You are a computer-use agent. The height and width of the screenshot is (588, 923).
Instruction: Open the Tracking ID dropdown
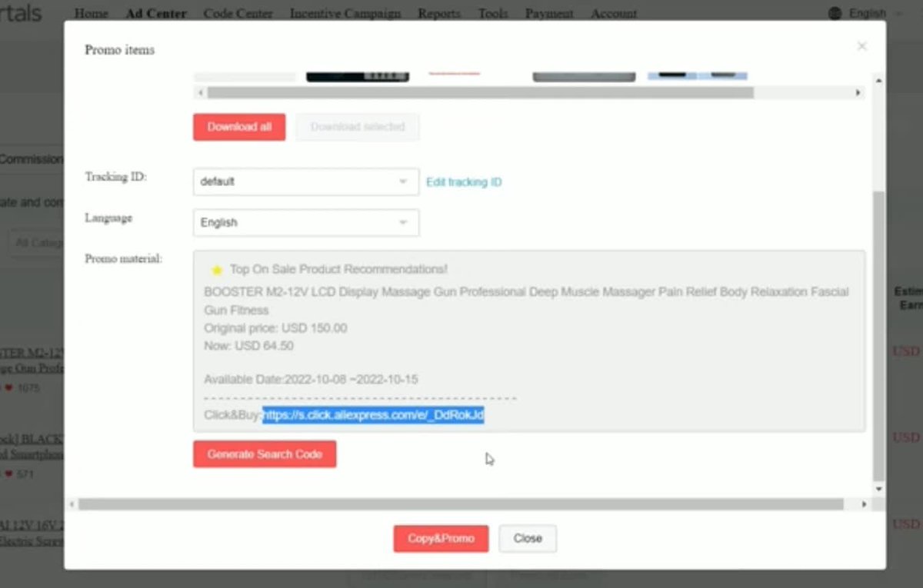[x=305, y=181]
